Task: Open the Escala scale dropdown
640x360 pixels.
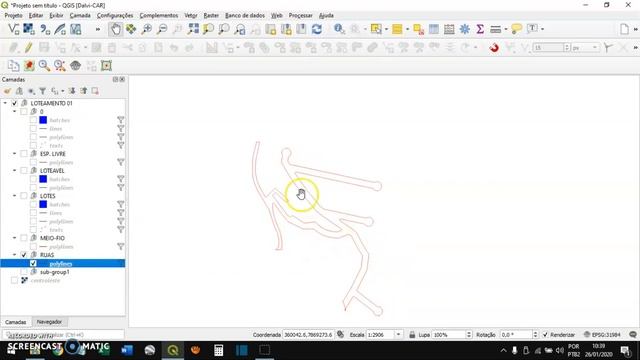Action: pos(398,335)
